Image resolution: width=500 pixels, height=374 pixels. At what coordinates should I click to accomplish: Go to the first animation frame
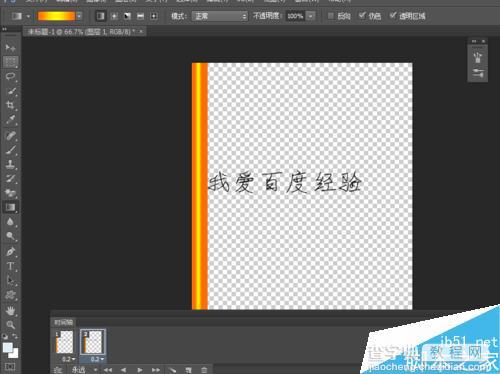[108, 370]
